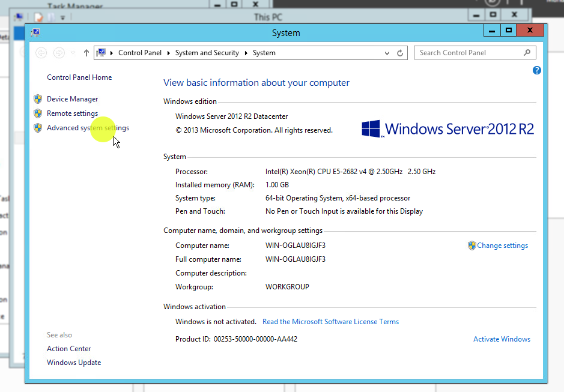Open Control Panel Home
Viewport: 564px width, 392px height.
[79, 77]
